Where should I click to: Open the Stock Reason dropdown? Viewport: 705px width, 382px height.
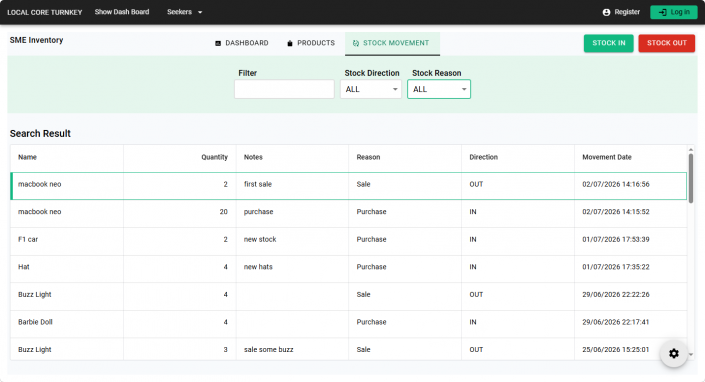pyautogui.click(x=439, y=89)
